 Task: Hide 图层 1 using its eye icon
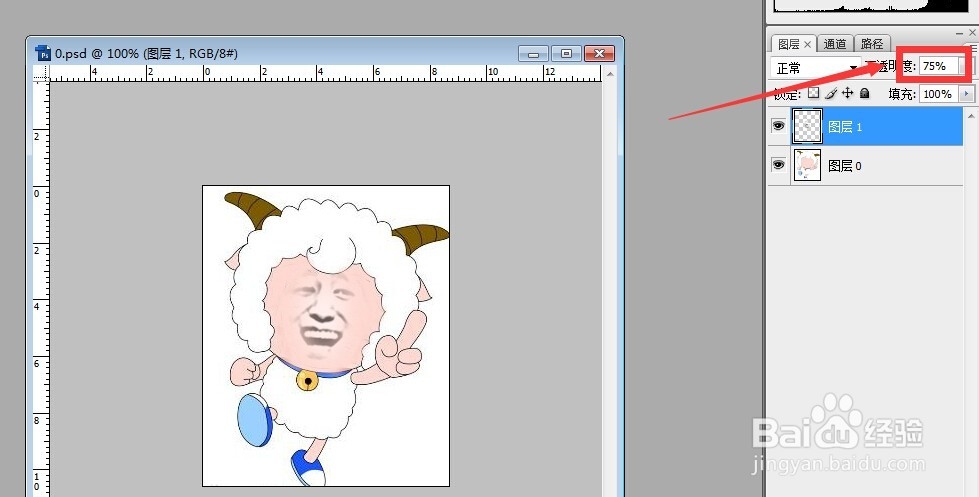[x=778, y=125]
